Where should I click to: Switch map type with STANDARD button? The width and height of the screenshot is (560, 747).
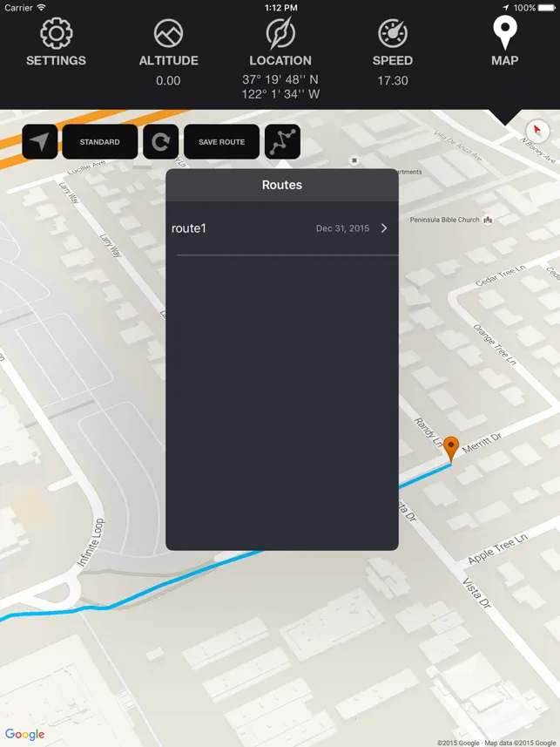coord(100,142)
